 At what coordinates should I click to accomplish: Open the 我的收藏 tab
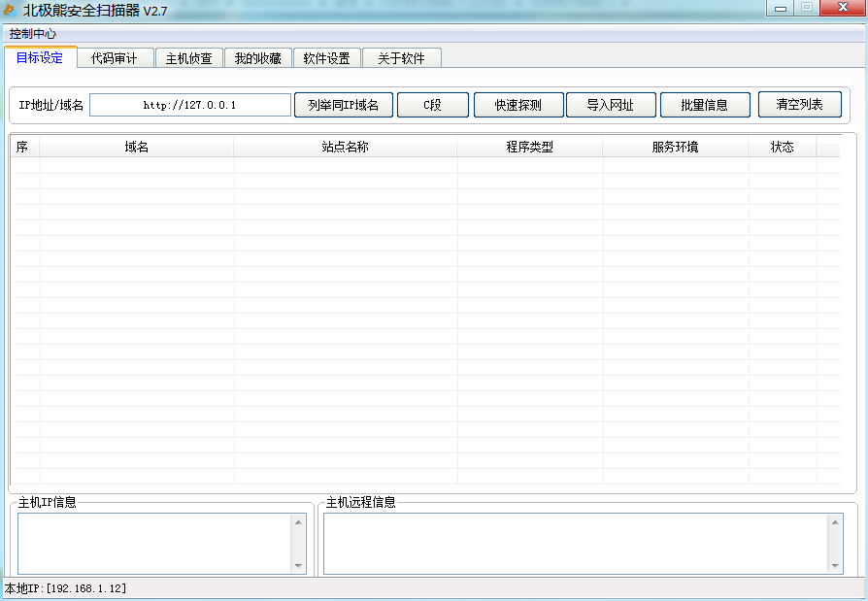(258, 58)
